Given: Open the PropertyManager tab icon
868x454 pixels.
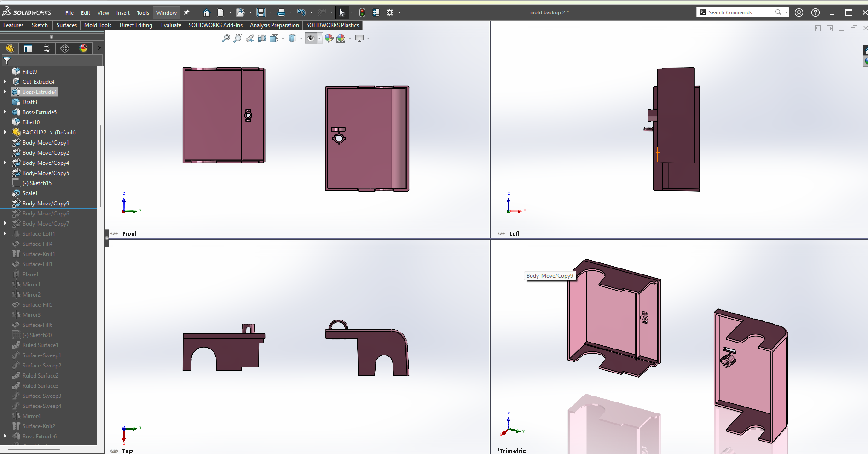Looking at the screenshot, I should pos(28,48).
